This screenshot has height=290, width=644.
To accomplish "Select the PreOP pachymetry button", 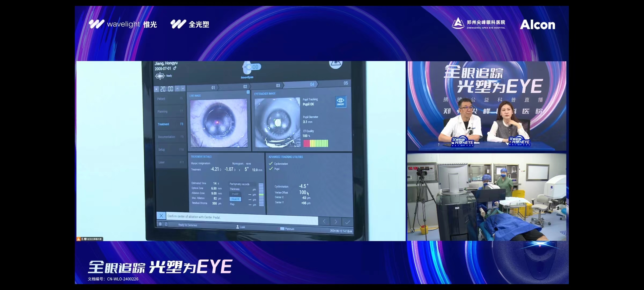I will click(x=235, y=194).
